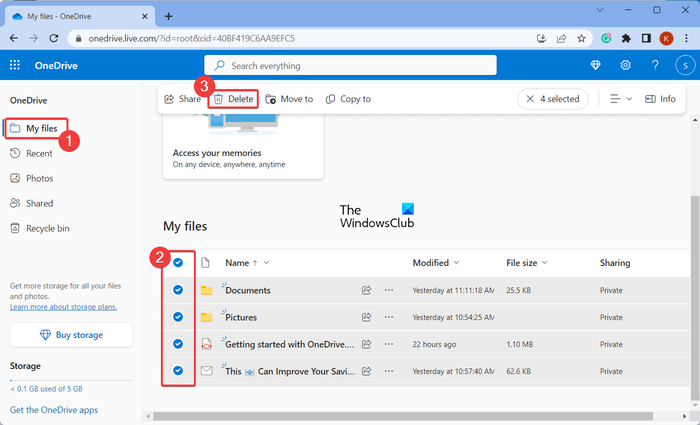Bookmark this page with the star icon
Viewport: 700px width, 425px height.
[581, 38]
